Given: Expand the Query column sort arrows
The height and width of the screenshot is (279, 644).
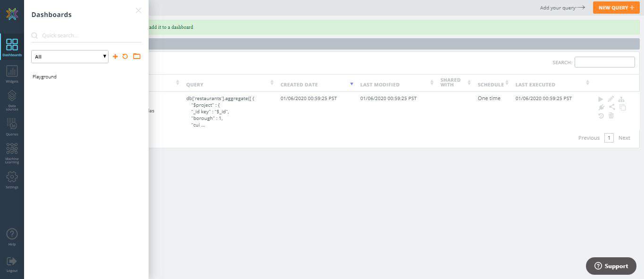Looking at the screenshot, I should tap(272, 82).
